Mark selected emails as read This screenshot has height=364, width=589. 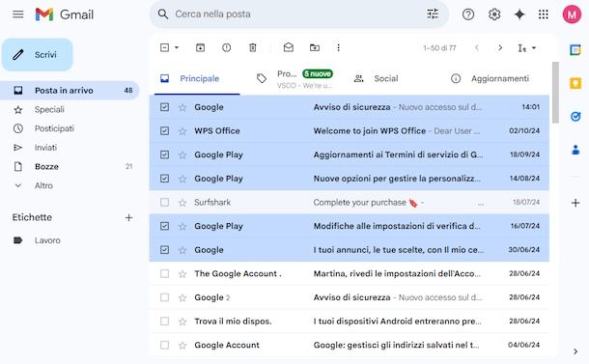coord(289,47)
